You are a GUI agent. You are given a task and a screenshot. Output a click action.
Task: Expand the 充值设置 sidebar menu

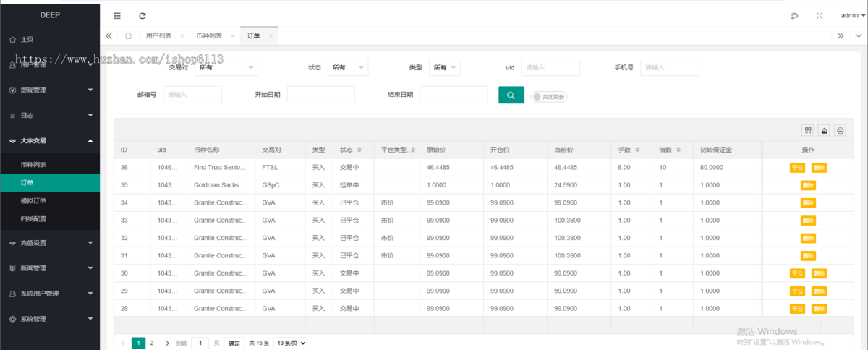[50, 243]
